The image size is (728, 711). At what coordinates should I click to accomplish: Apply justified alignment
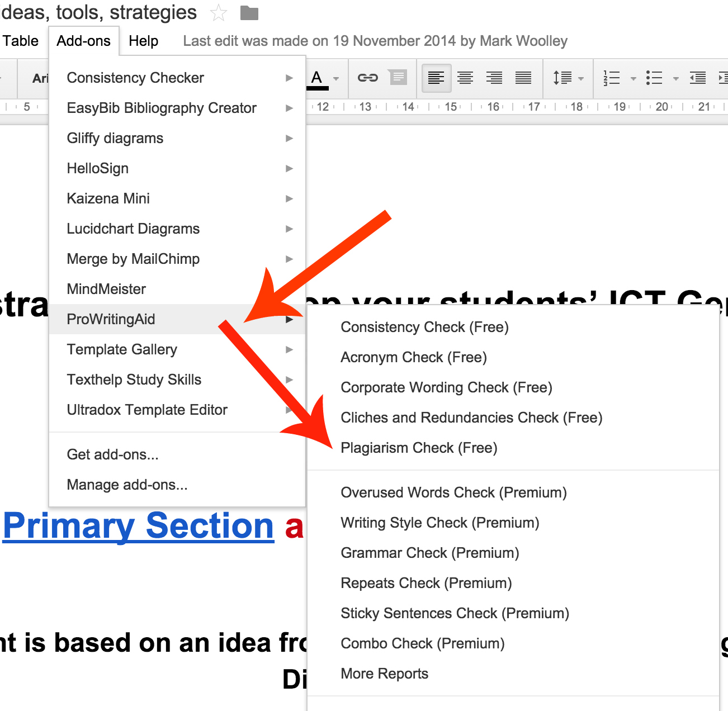coord(523,78)
